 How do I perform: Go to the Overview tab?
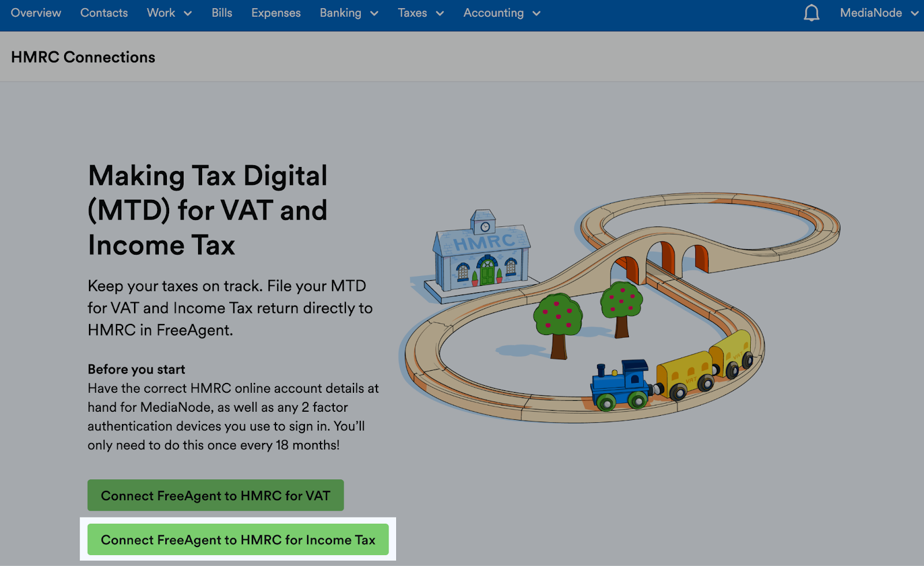[36, 13]
